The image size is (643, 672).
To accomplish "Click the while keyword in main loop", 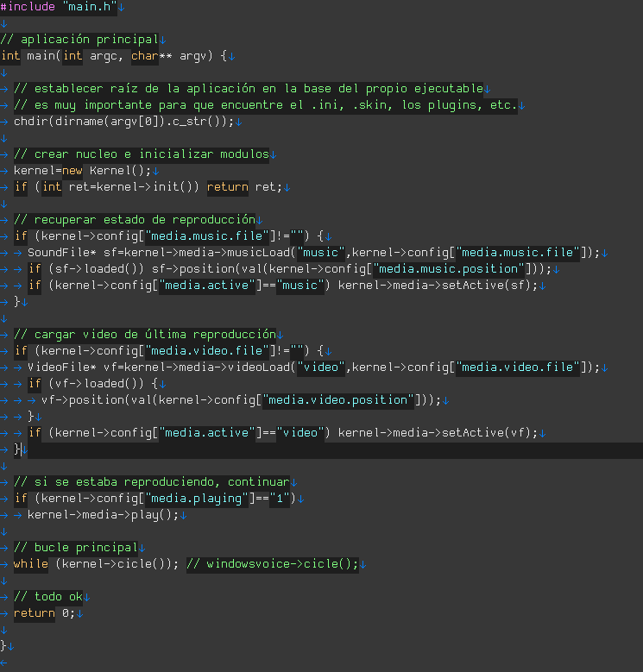I will pyautogui.click(x=31, y=564).
